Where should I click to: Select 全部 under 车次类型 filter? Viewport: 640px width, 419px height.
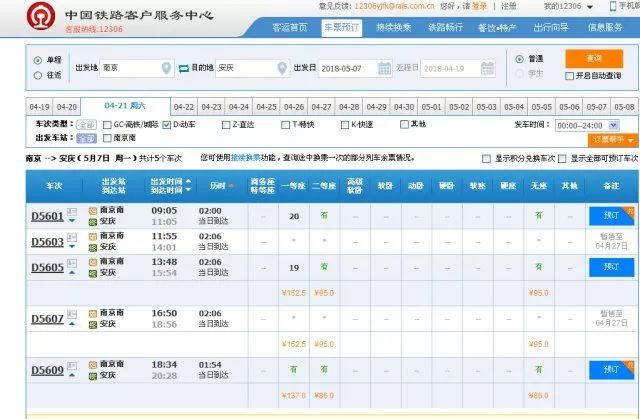[86, 125]
